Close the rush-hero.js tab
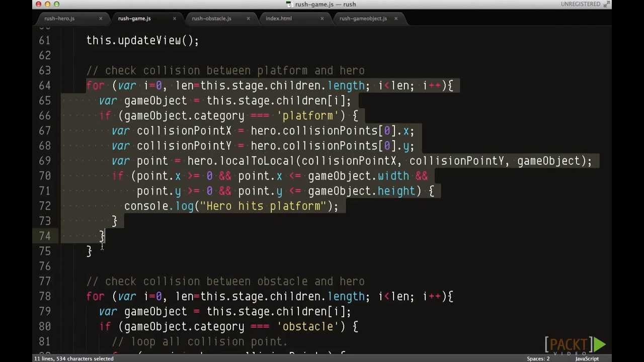The image size is (644, 362). coord(101,19)
